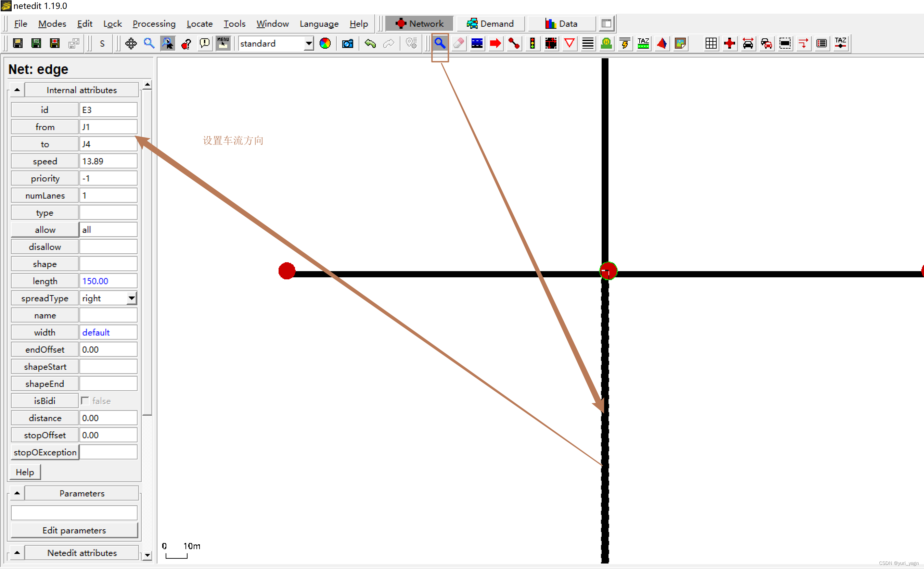The image size is (924, 569).
Task: Activate the delete eraser mode
Action: click(x=459, y=44)
